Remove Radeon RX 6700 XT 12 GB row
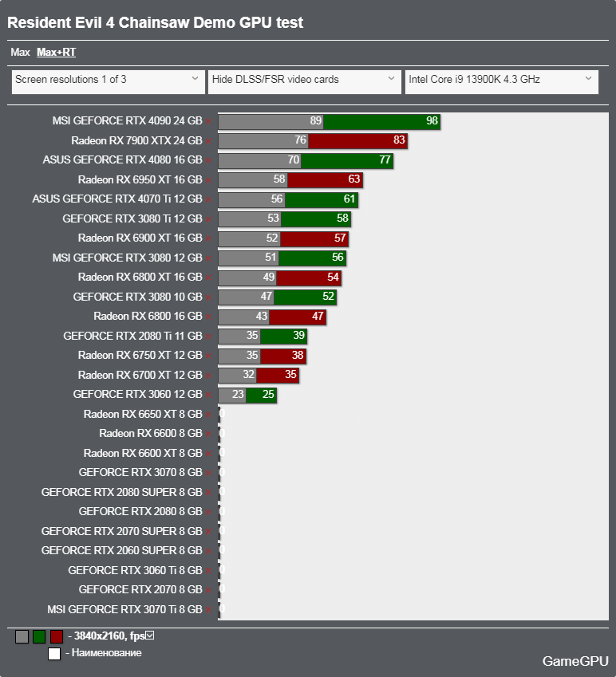Image resolution: width=616 pixels, height=677 pixels. click(x=208, y=376)
